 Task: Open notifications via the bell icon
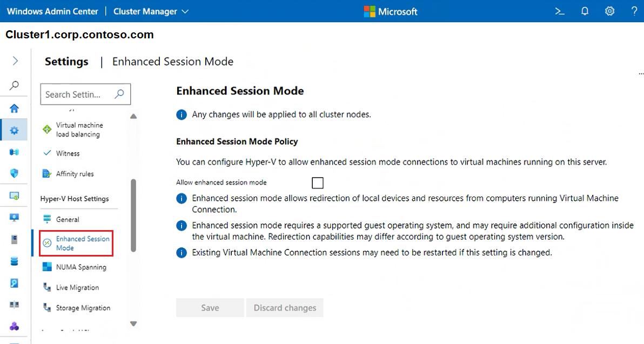[585, 11]
